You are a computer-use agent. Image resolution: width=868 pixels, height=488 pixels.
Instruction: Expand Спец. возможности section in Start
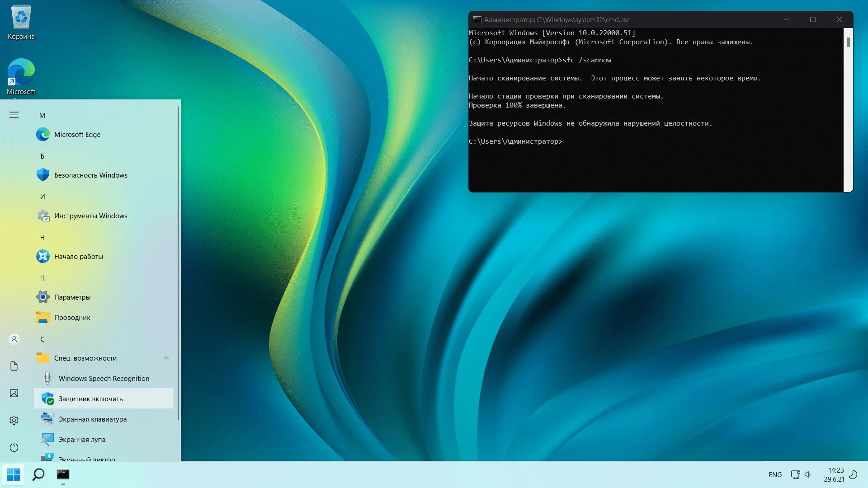[x=166, y=358]
